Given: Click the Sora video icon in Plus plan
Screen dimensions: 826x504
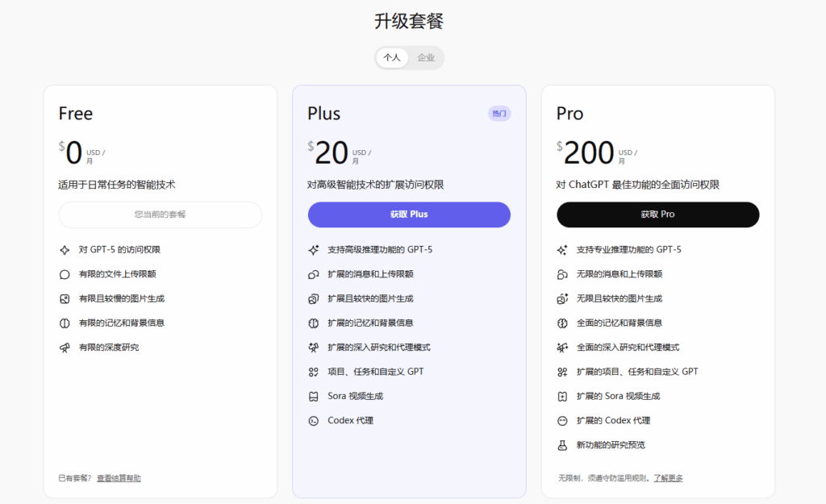Looking at the screenshot, I should click(x=314, y=397).
